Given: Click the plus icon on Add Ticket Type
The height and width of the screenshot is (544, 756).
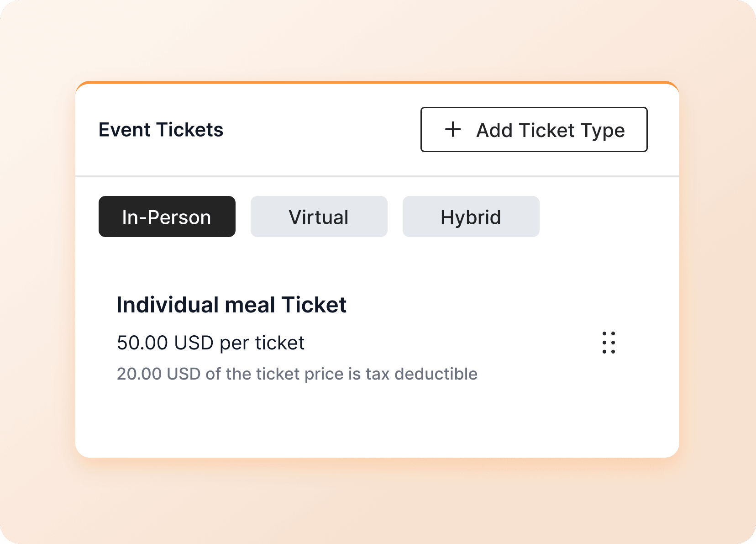Looking at the screenshot, I should [452, 130].
